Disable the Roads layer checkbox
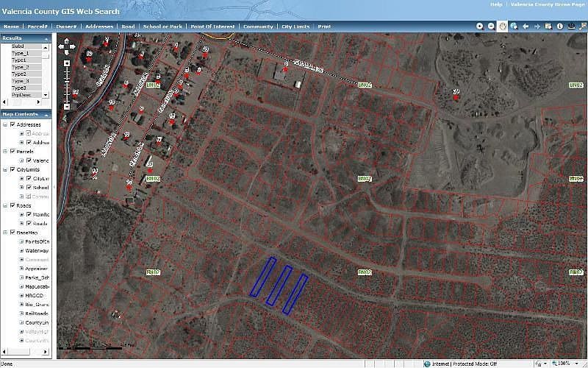 pyautogui.click(x=12, y=205)
